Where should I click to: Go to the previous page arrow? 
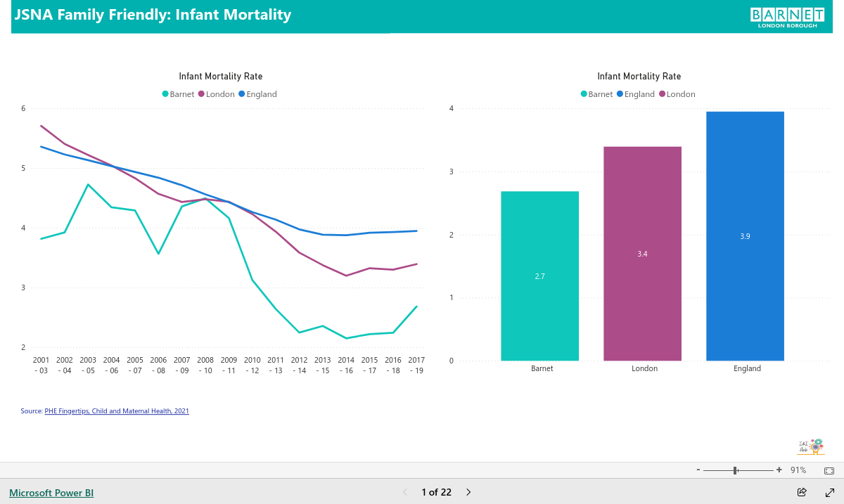(404, 492)
